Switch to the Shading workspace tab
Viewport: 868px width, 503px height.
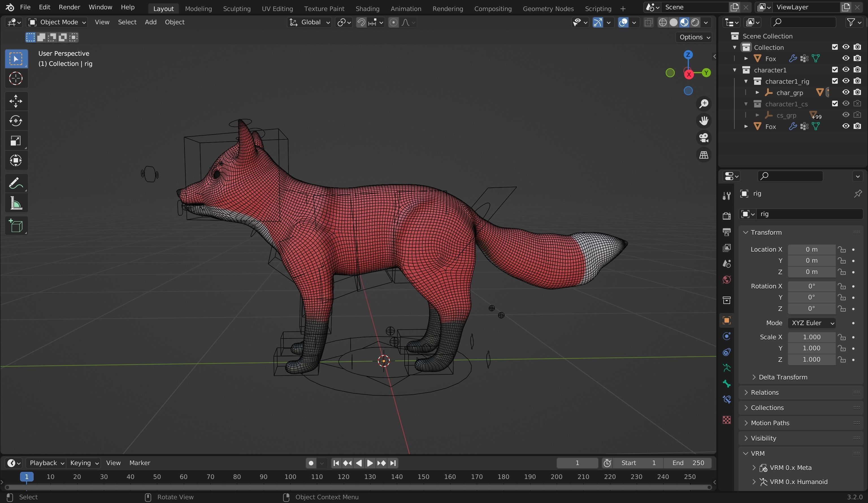point(367,8)
